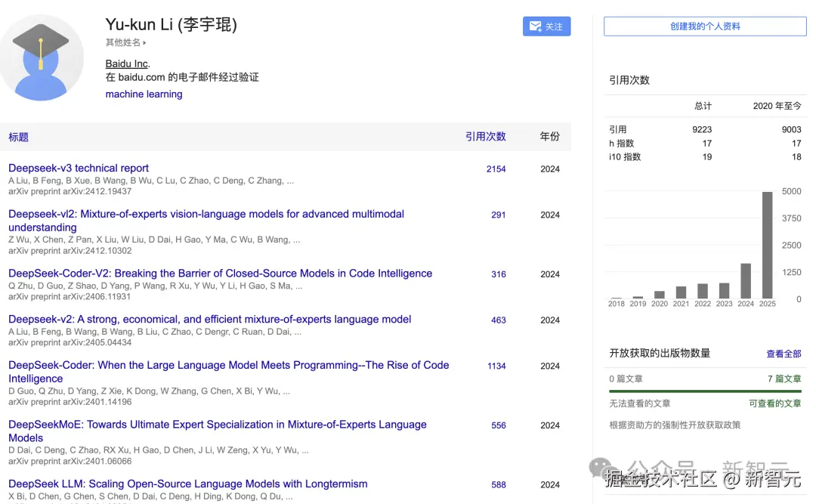Click the green open access progress bar
The width and height of the screenshot is (816, 504).
pyautogui.click(x=705, y=391)
